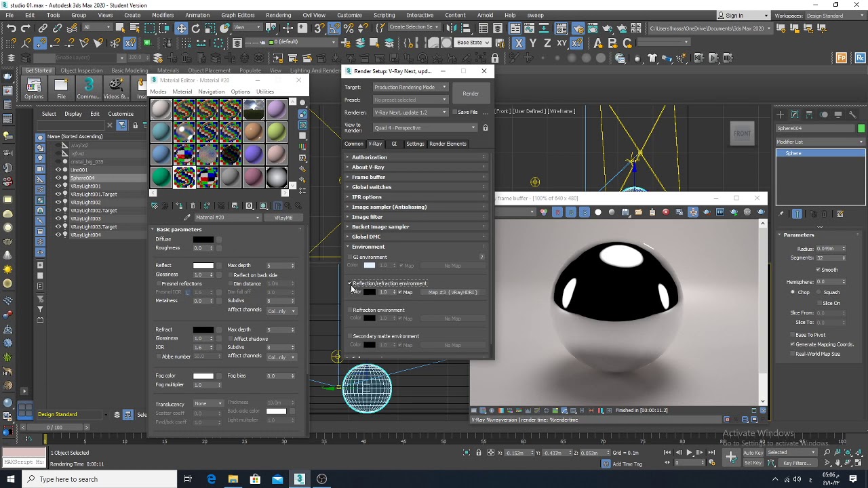This screenshot has height=488, width=868.
Task: Open the Rc plugin blue icon
Action: point(860,58)
